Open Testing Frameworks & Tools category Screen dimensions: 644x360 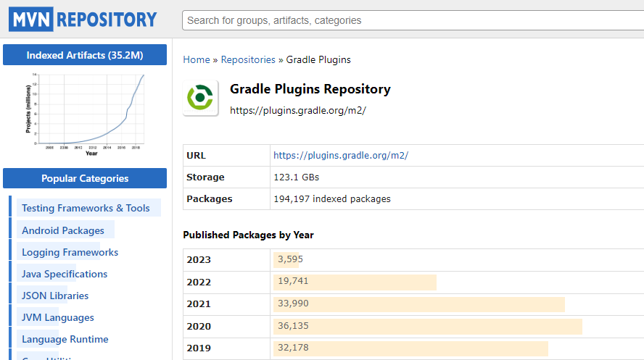coord(86,208)
